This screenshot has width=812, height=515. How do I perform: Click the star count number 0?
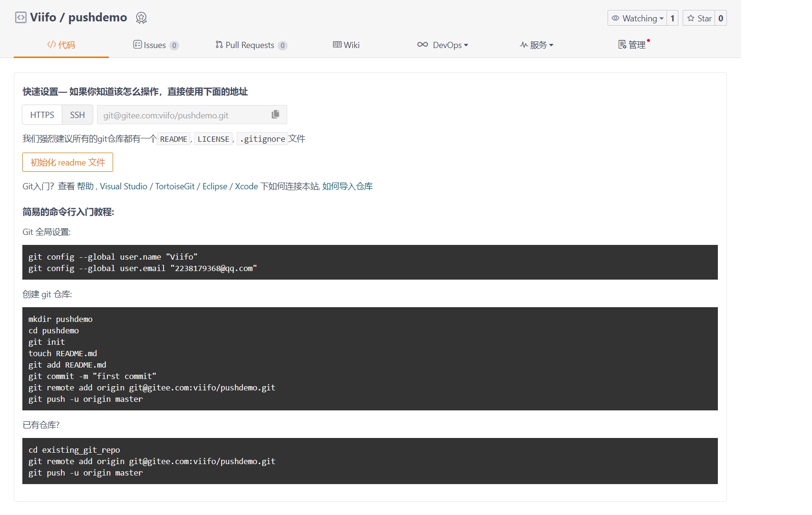click(x=721, y=18)
